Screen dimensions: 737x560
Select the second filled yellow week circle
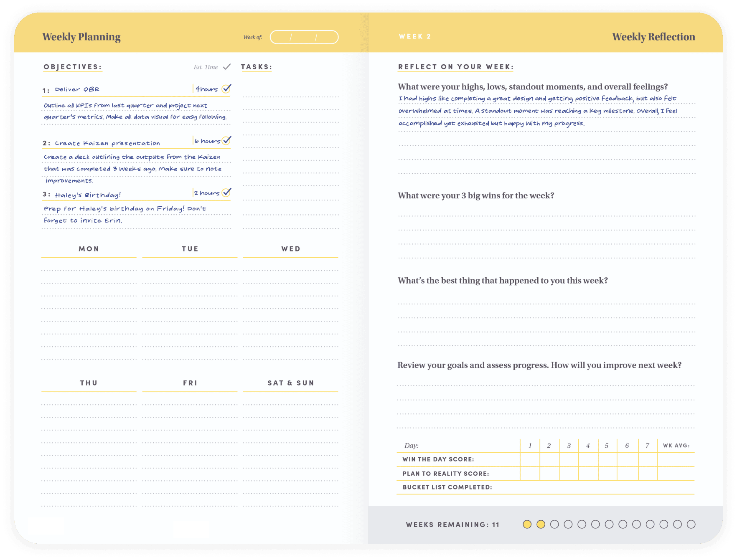point(541,525)
